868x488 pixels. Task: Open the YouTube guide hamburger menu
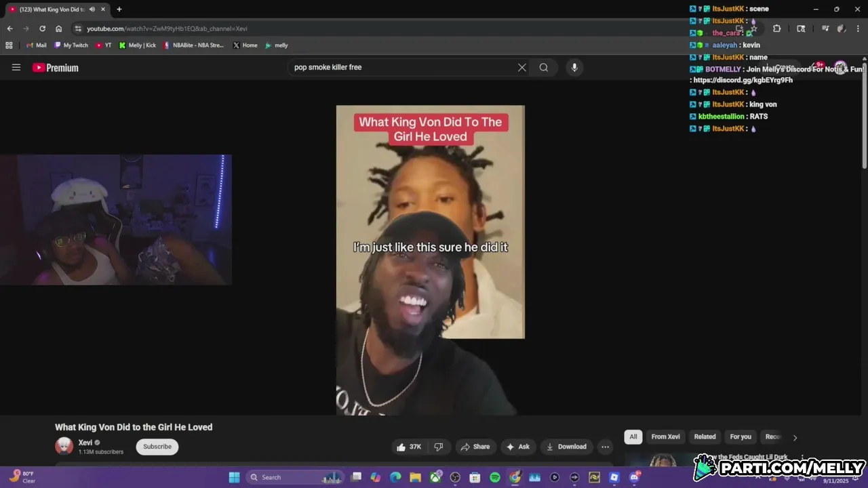(16, 67)
